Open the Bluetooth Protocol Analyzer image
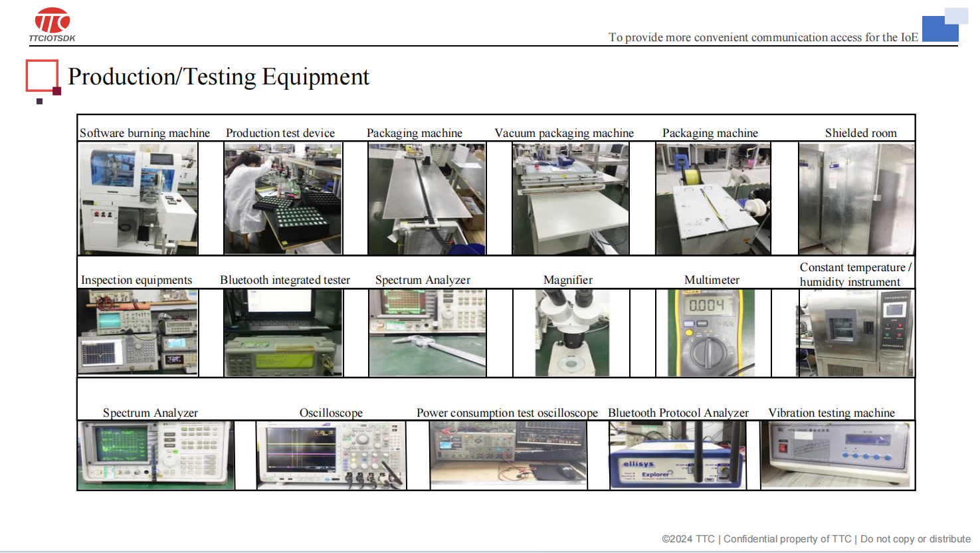The width and height of the screenshot is (980, 553). (x=678, y=455)
